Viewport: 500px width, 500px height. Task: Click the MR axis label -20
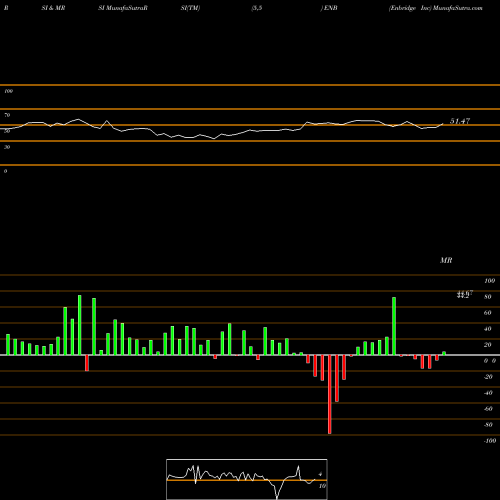pyautogui.click(x=488, y=377)
